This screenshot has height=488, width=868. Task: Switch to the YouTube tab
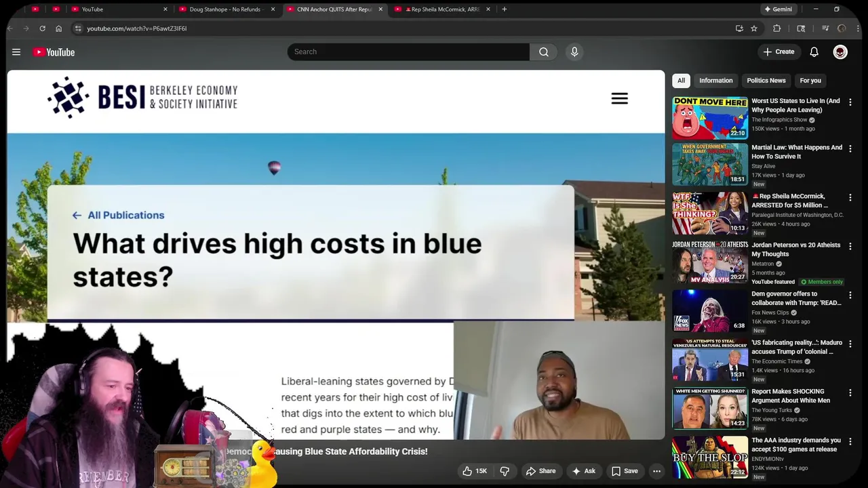pos(119,9)
